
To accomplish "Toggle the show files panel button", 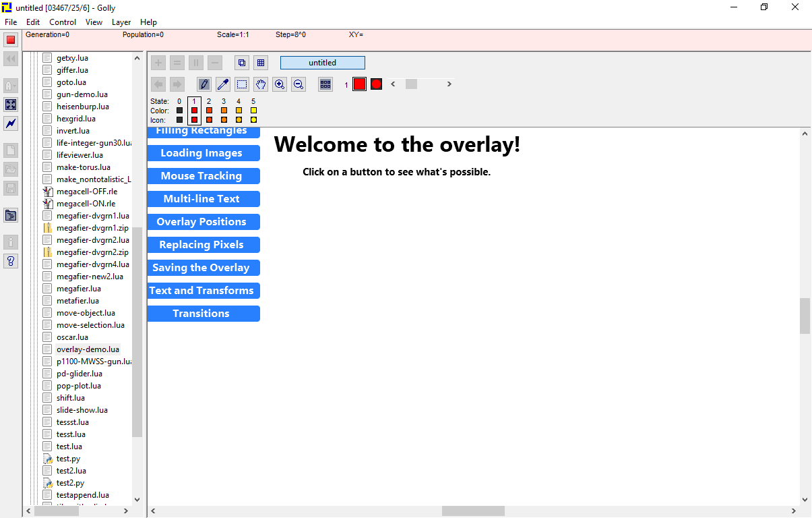I will 11,215.
